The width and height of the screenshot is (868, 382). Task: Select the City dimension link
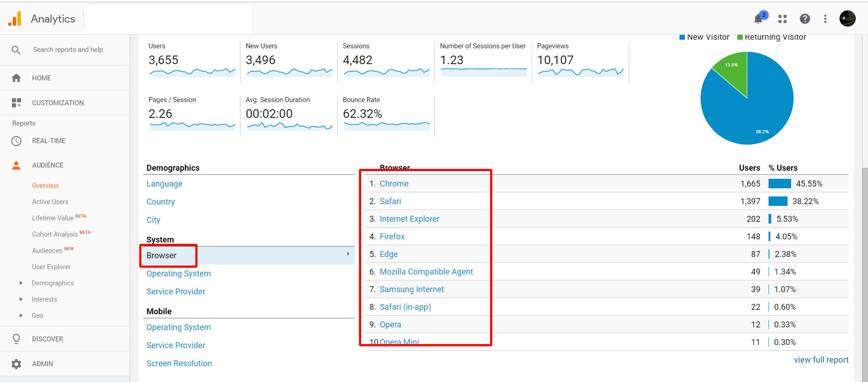[153, 220]
